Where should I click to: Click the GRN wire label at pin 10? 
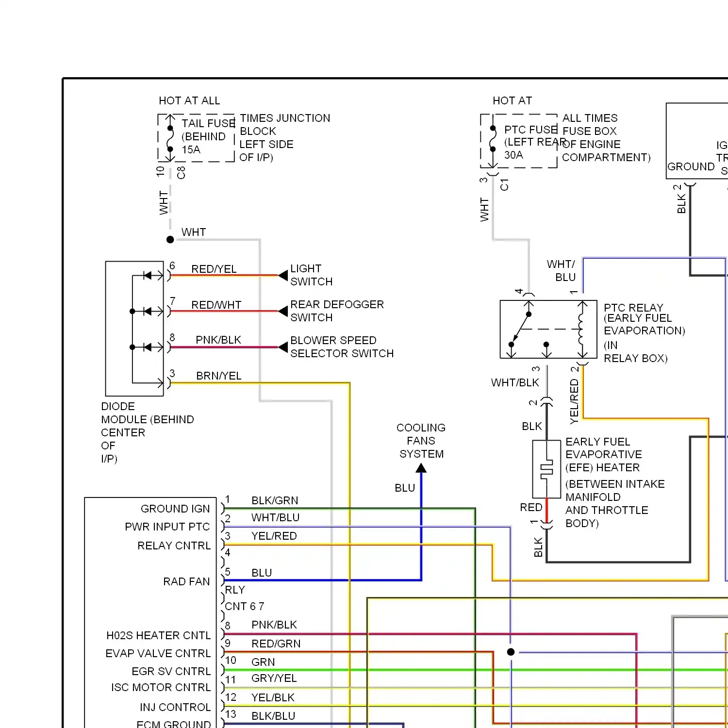(263, 662)
